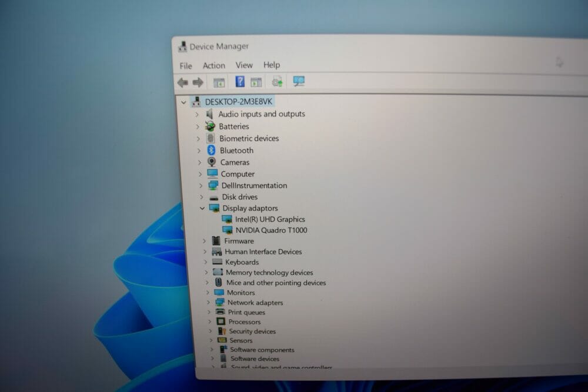588x392 pixels.
Task: Expand the Print queues chevron
Action: pos(209,312)
